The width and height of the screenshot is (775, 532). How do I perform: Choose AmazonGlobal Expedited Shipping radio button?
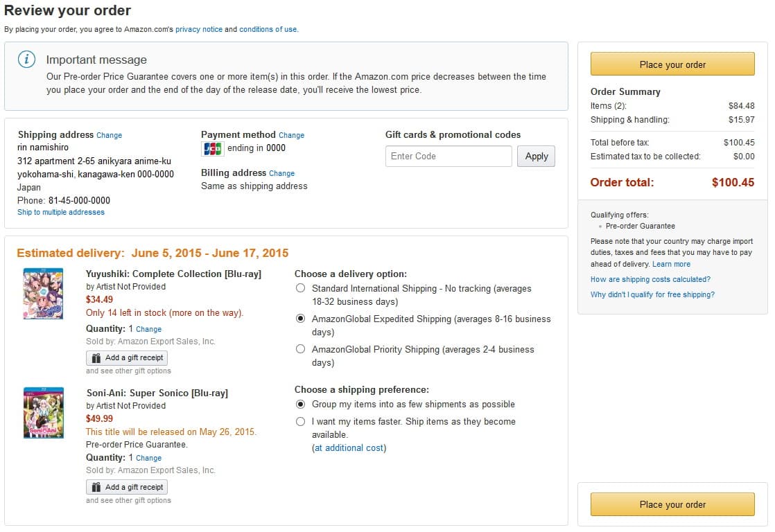click(301, 319)
